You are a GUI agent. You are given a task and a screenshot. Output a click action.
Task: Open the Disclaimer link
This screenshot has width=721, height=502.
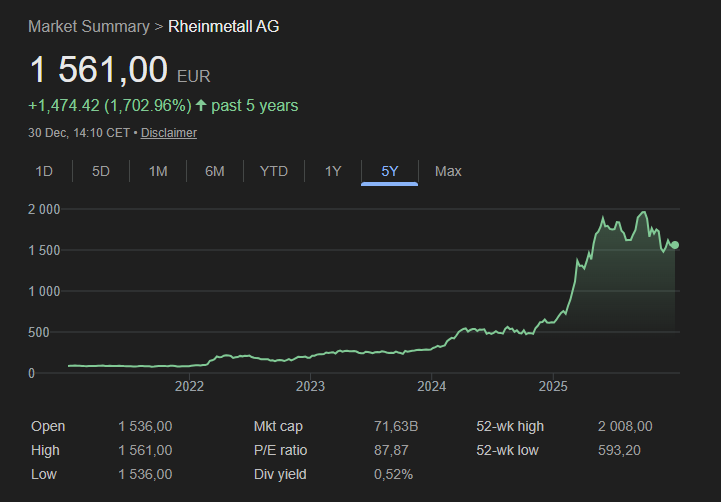pos(168,133)
